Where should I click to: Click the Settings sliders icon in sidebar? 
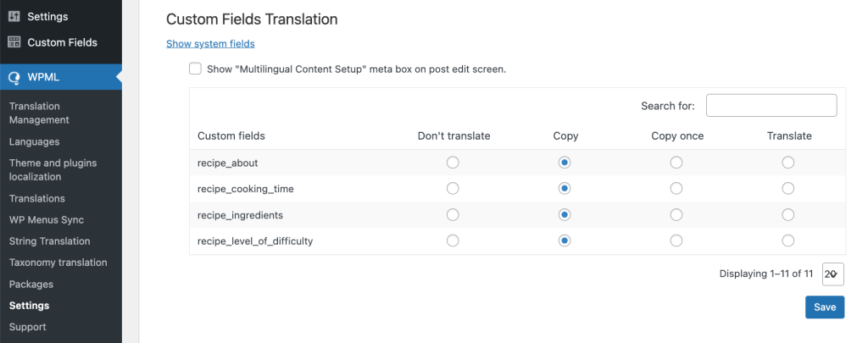(x=14, y=16)
